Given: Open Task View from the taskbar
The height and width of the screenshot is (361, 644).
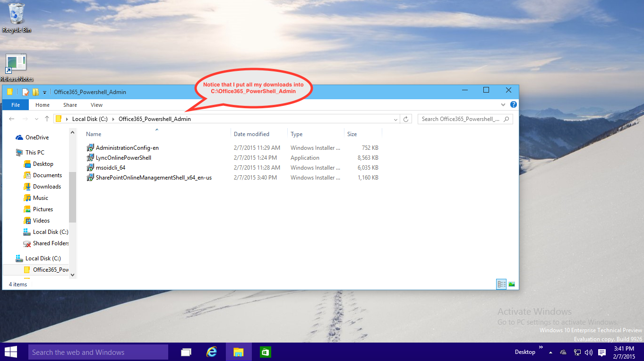Looking at the screenshot, I should coord(186,352).
